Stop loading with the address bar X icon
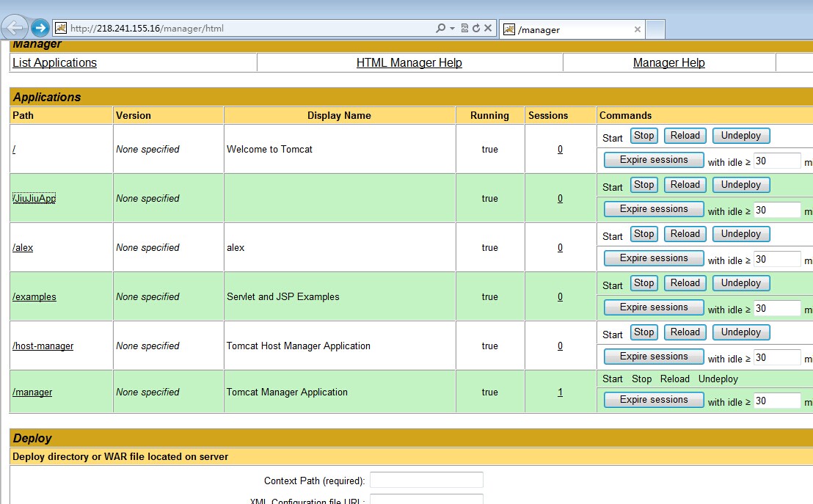 pyautogui.click(x=488, y=28)
